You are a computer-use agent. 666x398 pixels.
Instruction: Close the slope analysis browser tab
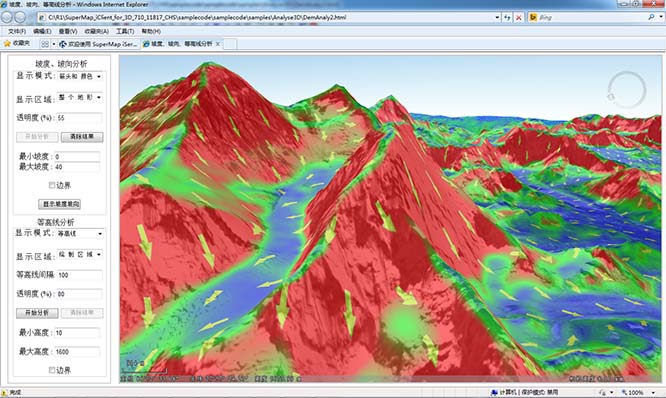tap(218, 44)
